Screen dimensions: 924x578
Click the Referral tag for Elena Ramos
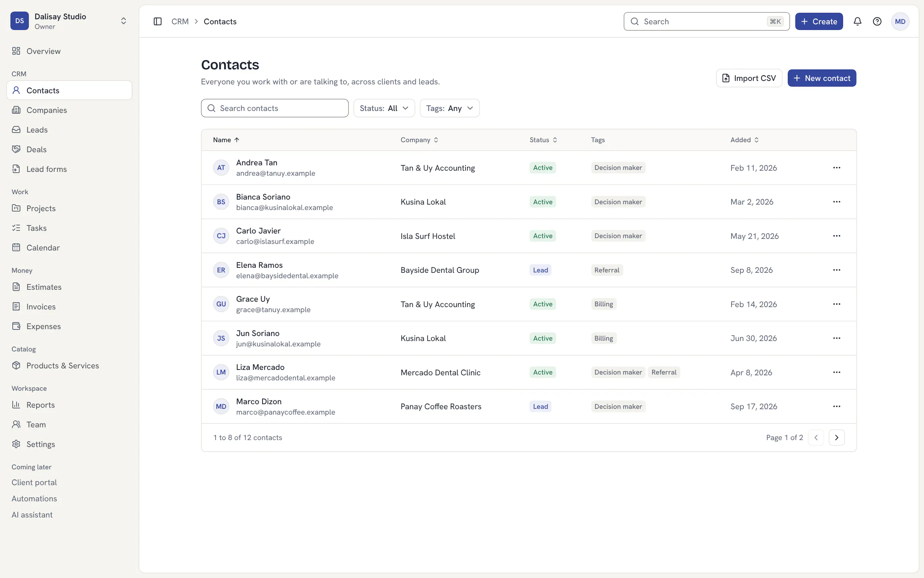[x=607, y=270]
